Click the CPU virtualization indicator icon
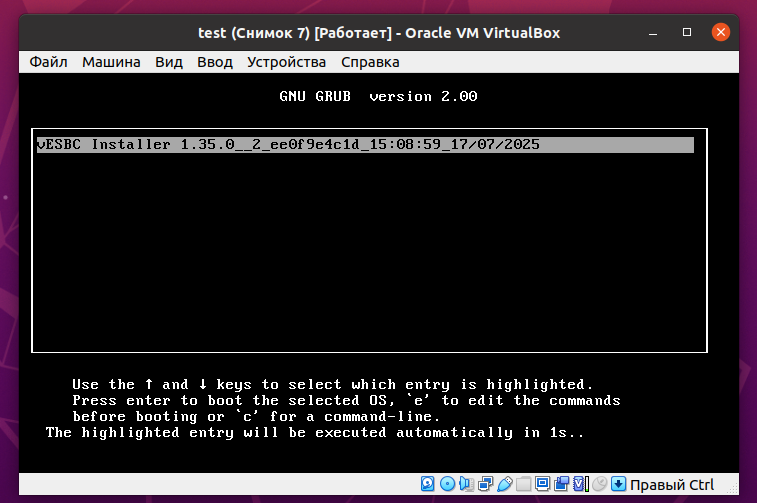This screenshot has height=503, width=757. pyautogui.click(x=580, y=484)
